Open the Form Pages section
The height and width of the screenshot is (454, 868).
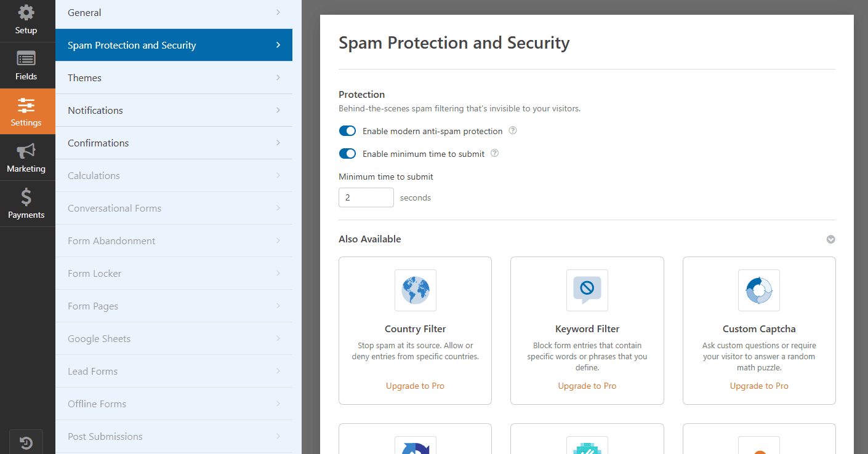[x=174, y=306]
